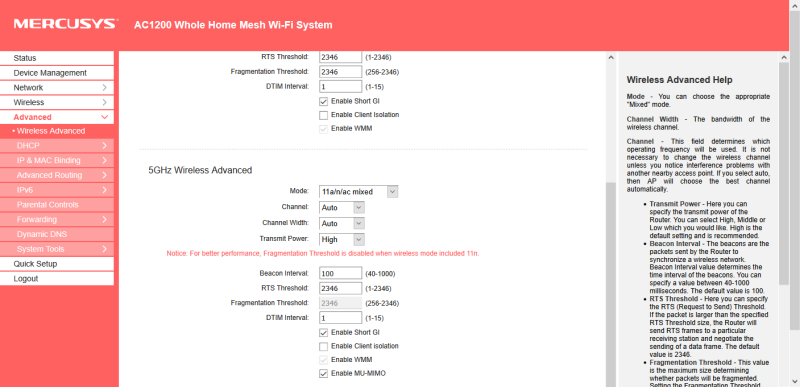Viewport: 800px width, 387px height.
Task: Click disabled 5GHz Fragmentation Threshold field
Action: 340,303
